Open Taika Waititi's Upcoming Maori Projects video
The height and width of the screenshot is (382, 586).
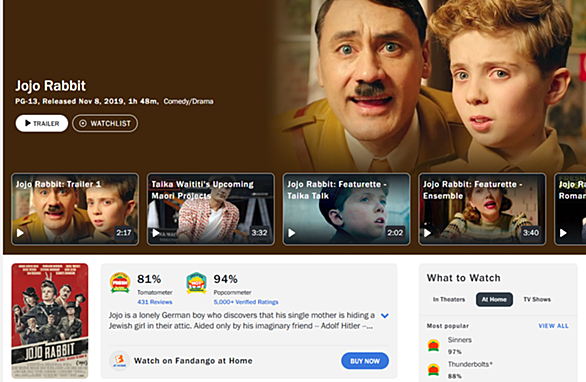pos(211,209)
